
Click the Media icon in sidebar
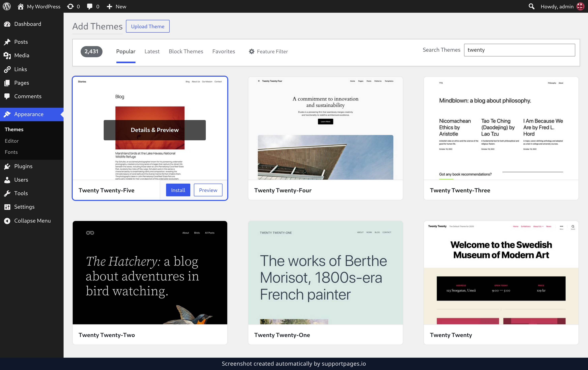pos(7,55)
